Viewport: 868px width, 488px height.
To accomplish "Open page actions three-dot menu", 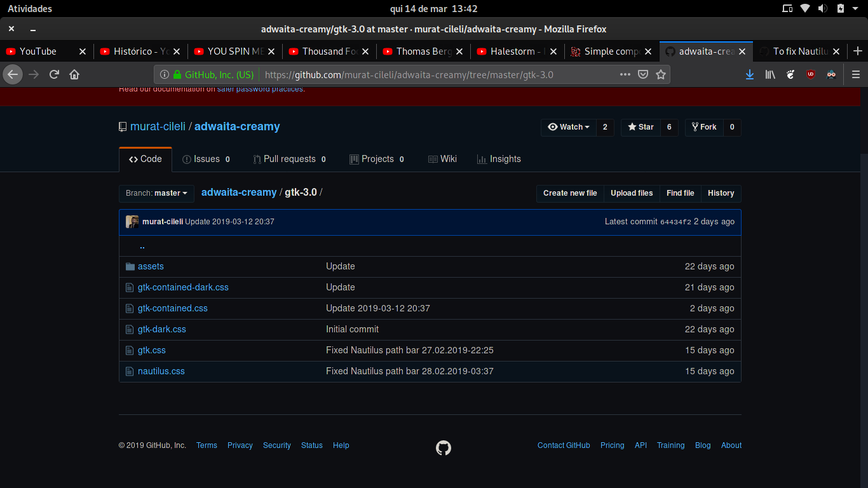I will pyautogui.click(x=625, y=74).
